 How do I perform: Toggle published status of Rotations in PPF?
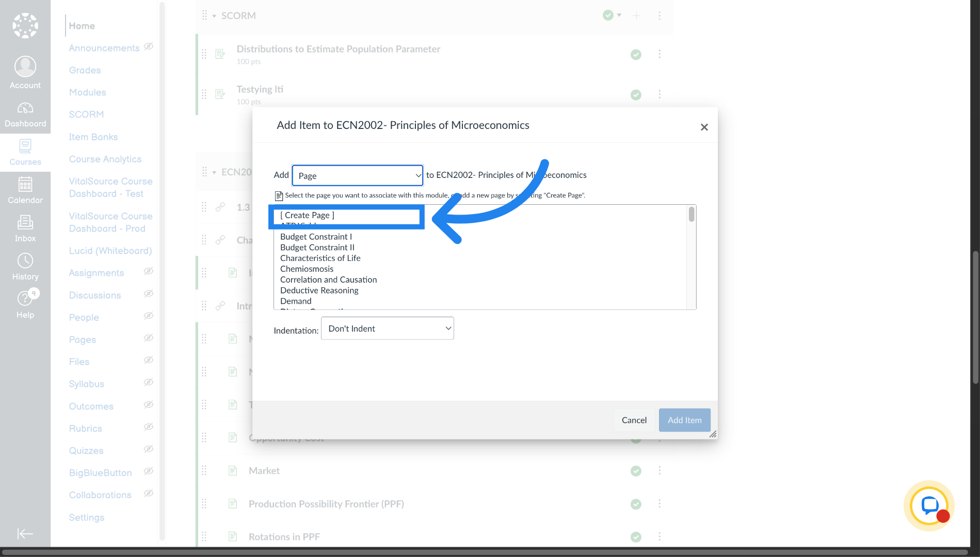click(636, 537)
